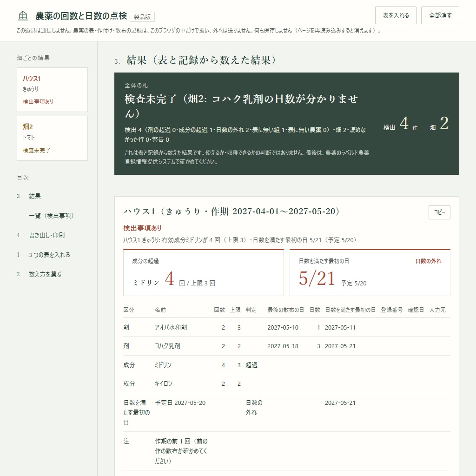Click the キイロン row name
476x476 pixels.
click(164, 383)
